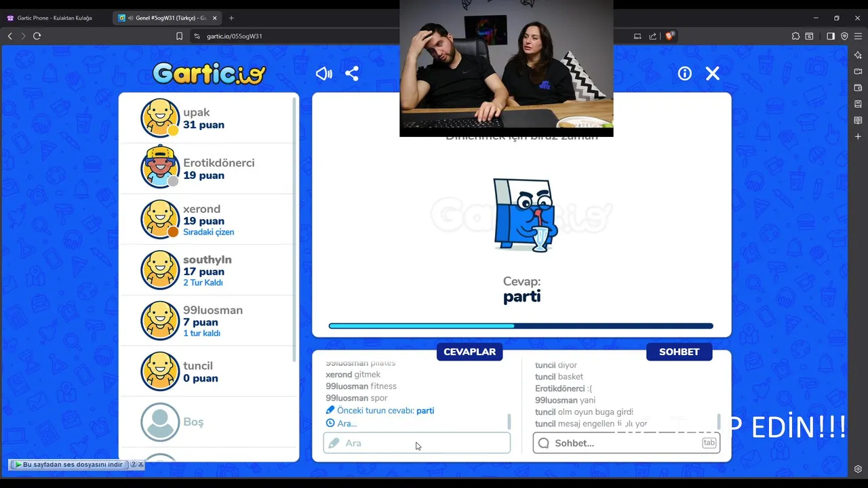Add item to sidebar plus icon

[858, 136]
